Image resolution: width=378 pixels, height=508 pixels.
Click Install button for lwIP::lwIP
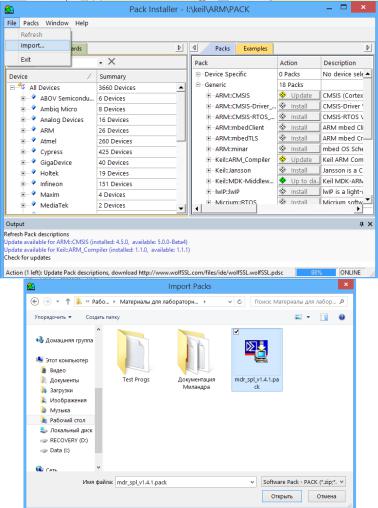tap(299, 191)
